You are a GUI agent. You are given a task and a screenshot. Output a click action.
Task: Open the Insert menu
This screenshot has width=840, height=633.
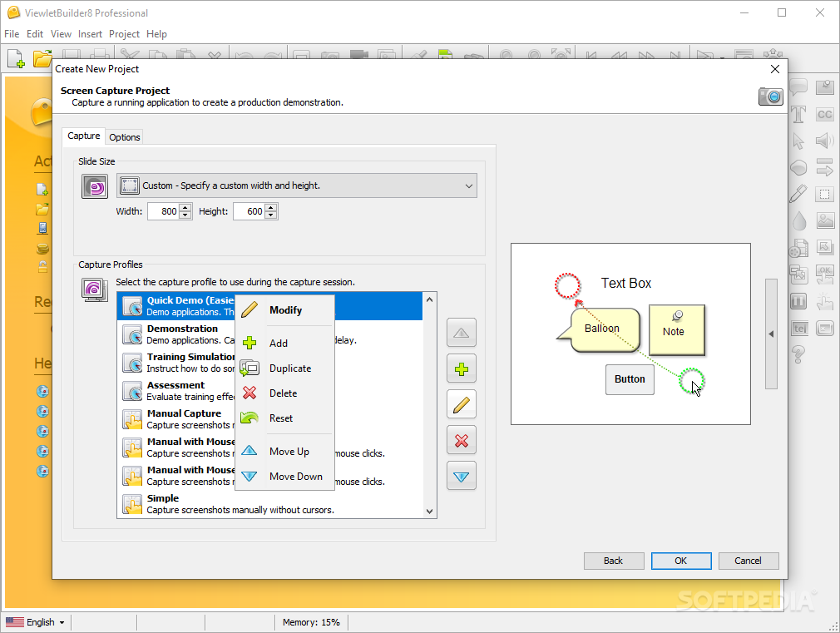[90, 34]
